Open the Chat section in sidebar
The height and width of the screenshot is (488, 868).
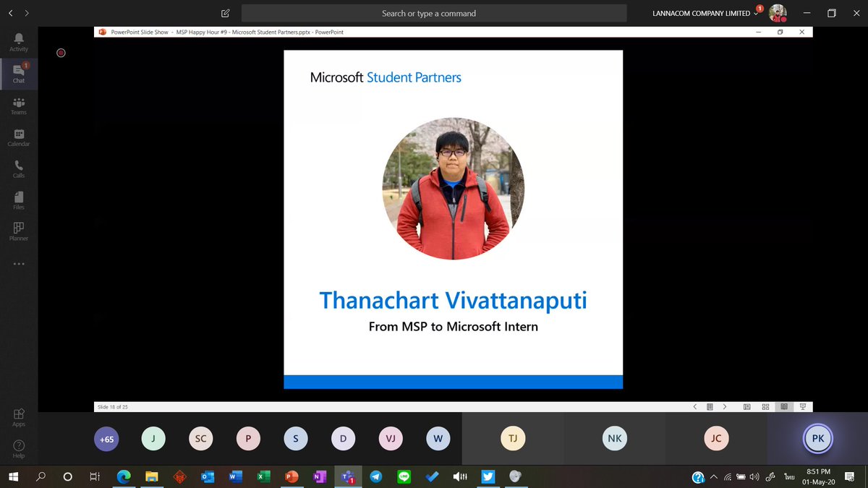tap(19, 74)
